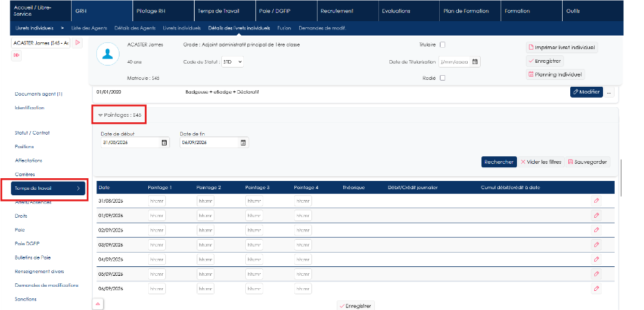Open the GRH main menu

click(102, 11)
